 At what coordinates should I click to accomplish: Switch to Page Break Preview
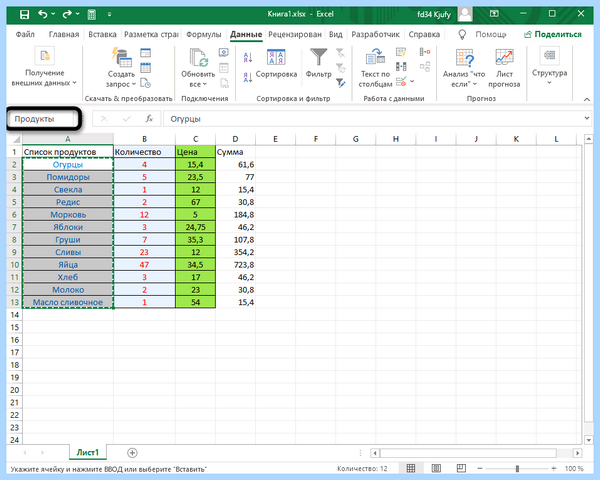pos(461,469)
